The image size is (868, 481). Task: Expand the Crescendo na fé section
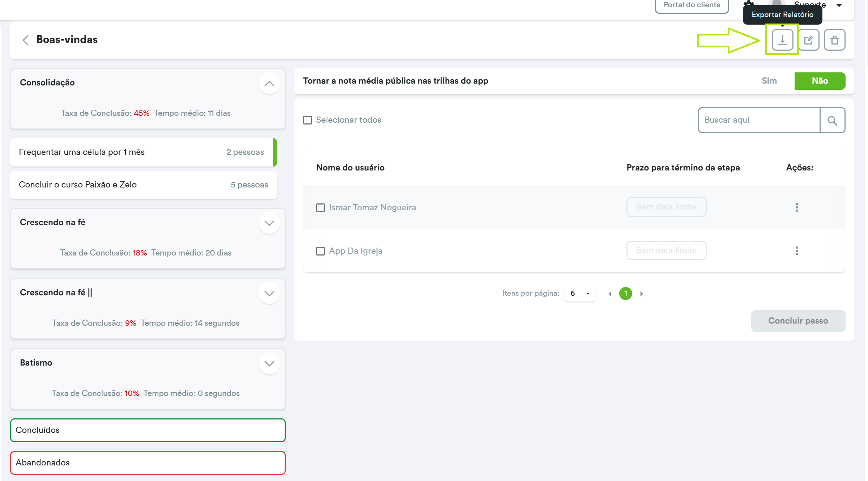point(269,223)
